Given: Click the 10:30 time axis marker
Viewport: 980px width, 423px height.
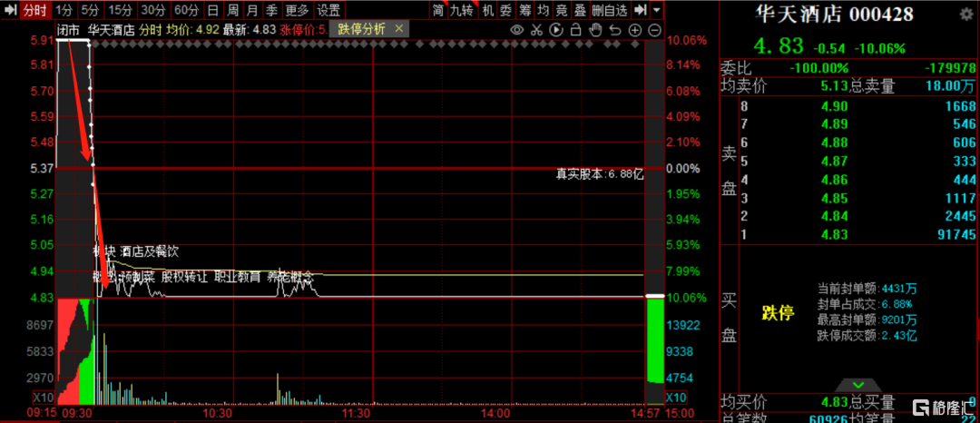Looking at the screenshot, I should pos(217,413).
